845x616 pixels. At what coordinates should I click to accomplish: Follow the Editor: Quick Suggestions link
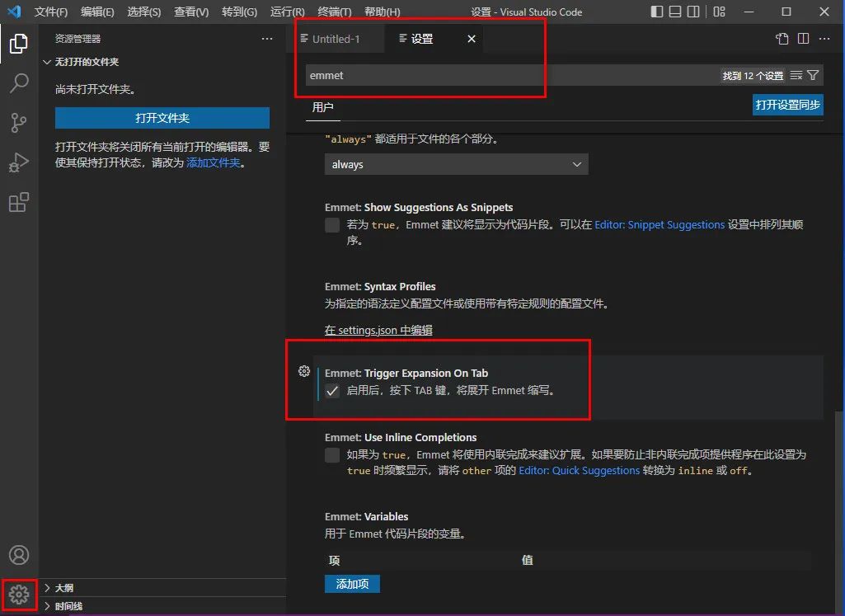tap(580, 471)
